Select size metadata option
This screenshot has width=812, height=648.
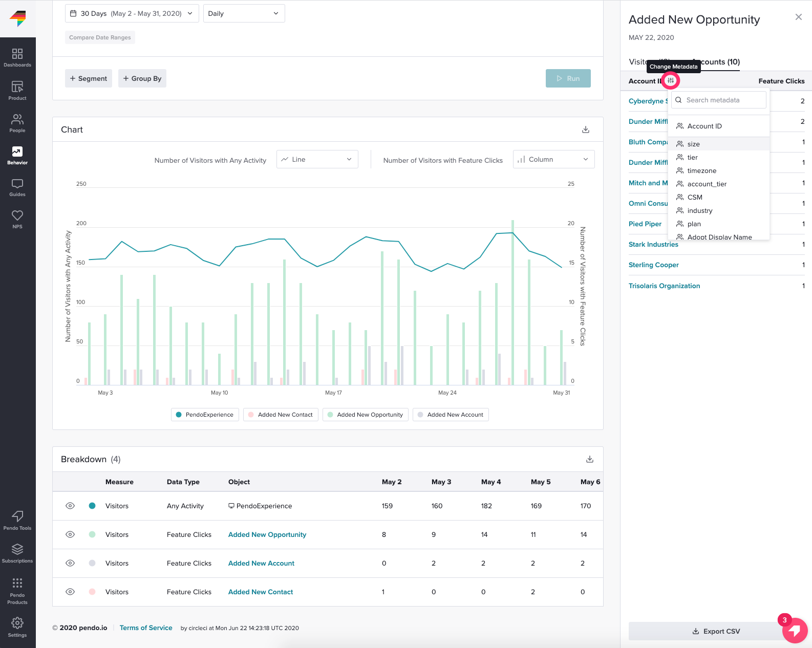click(719, 144)
